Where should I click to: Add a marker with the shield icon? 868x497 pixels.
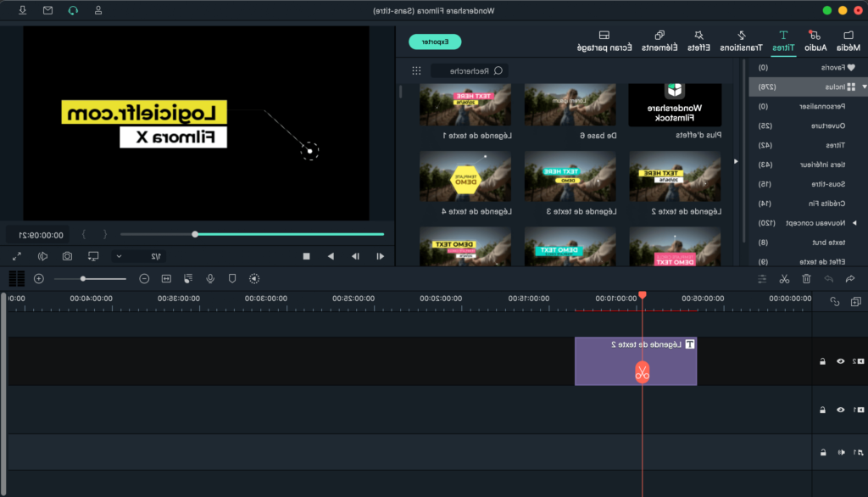pos(232,279)
